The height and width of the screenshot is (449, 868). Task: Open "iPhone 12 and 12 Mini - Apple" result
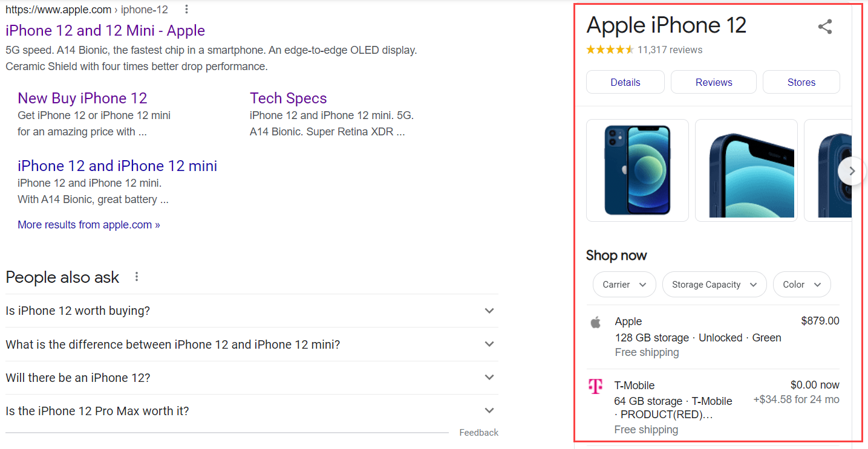(x=105, y=30)
